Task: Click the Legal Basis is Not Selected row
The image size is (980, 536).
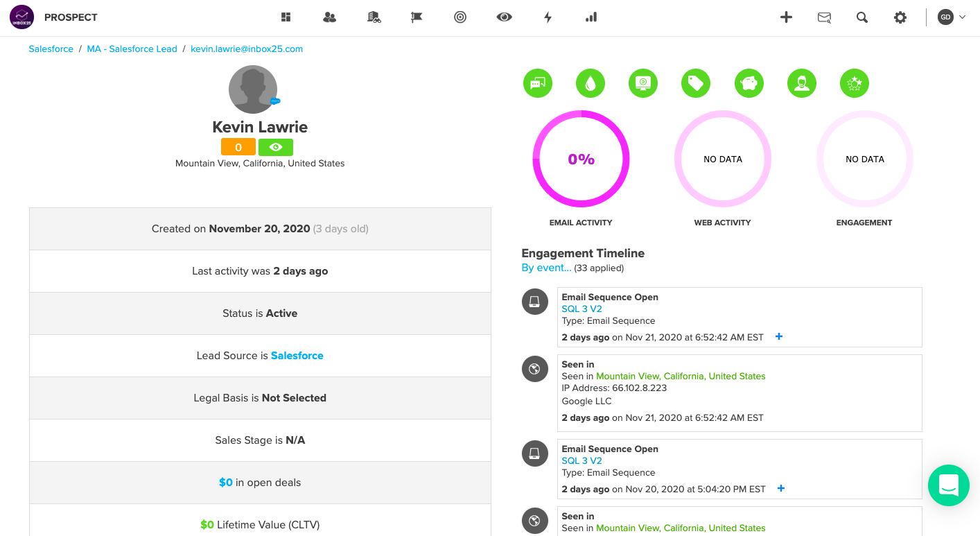Action: (x=260, y=398)
